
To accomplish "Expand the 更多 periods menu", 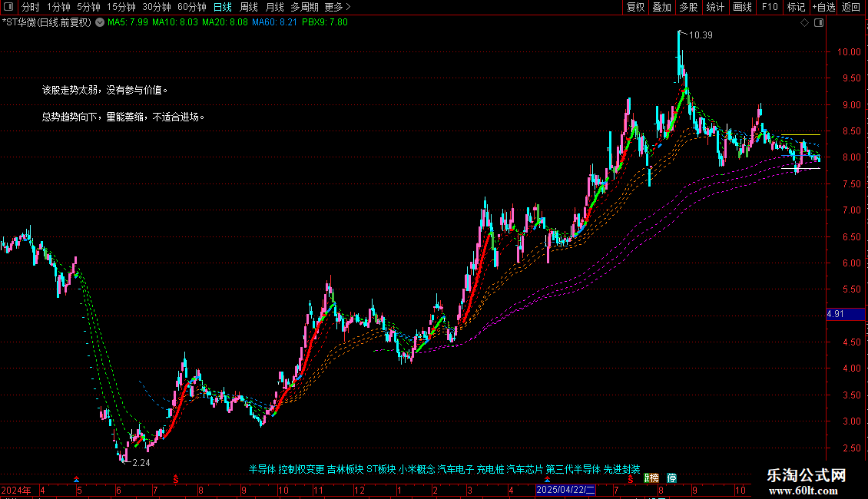I will coord(337,7).
